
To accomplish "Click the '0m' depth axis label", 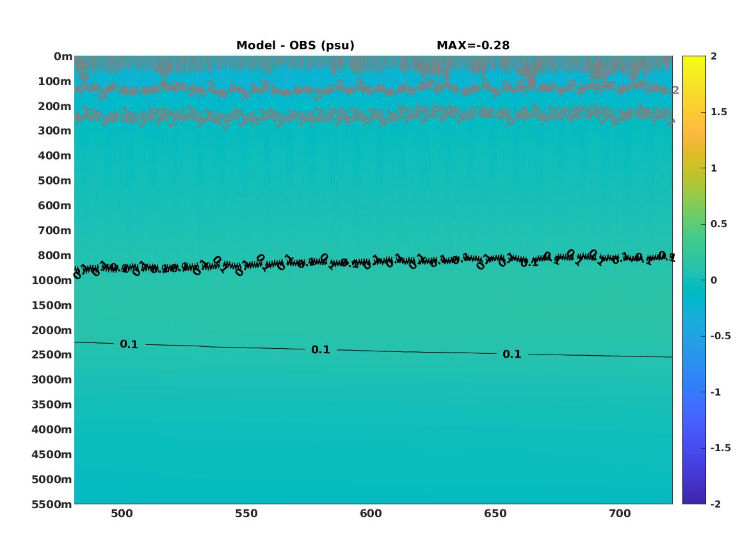I will coord(63,57).
